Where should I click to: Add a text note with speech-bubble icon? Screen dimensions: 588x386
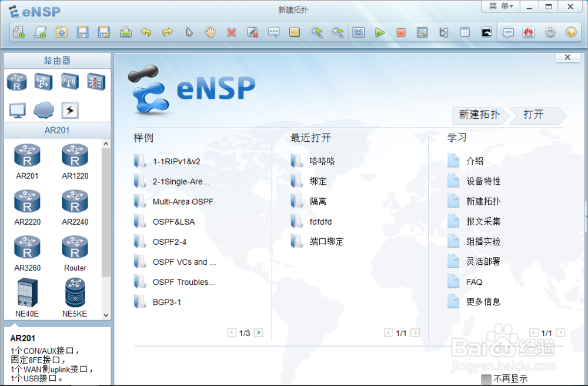[x=274, y=32]
